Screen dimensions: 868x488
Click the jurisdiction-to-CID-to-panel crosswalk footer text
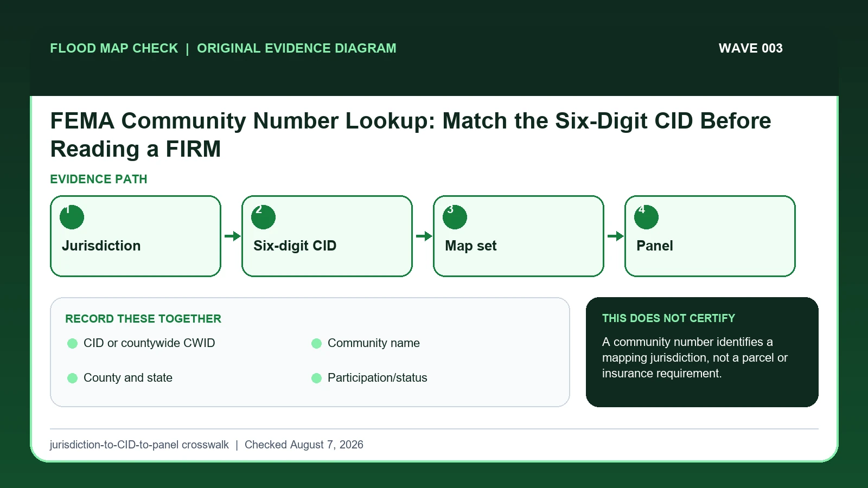coord(139,445)
